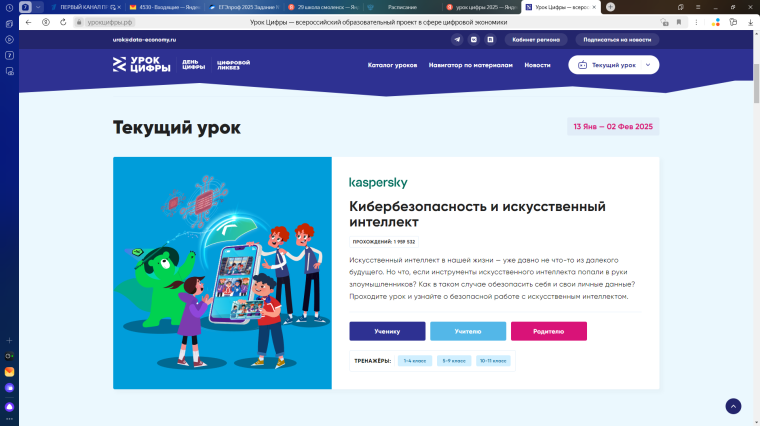Open the colorful dots extensions icon
This screenshot has height=426, width=760.
[x=715, y=22]
